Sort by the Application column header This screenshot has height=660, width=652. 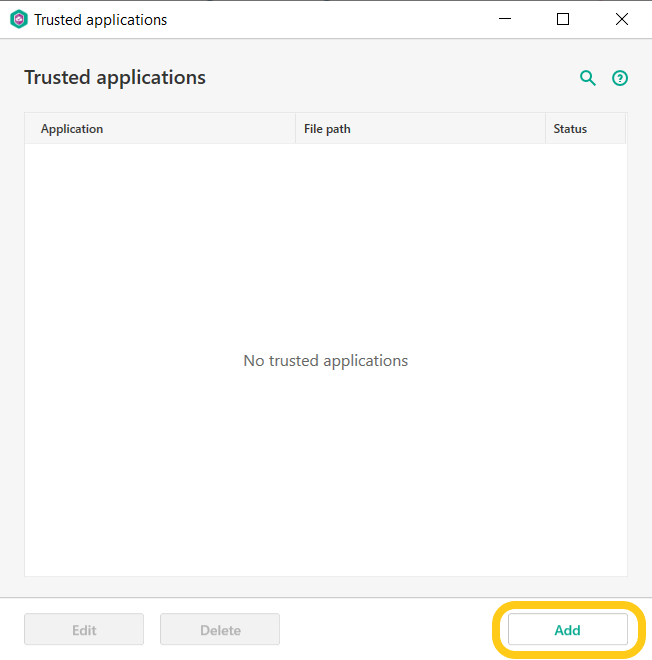[x=160, y=128]
